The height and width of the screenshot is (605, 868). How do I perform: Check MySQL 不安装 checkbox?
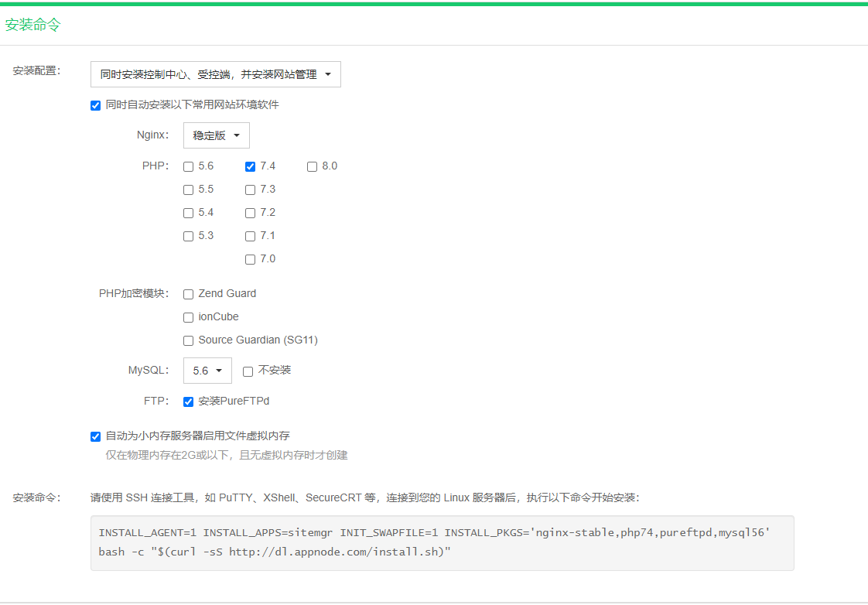point(248,371)
